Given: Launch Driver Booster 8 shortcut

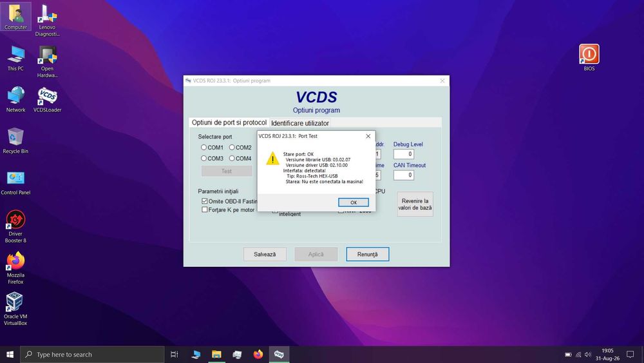Looking at the screenshot, I should pyautogui.click(x=15, y=226).
